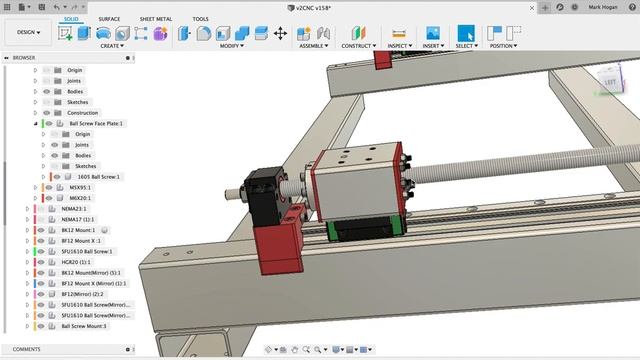Open the CREATE dropdown menu

tap(112, 46)
